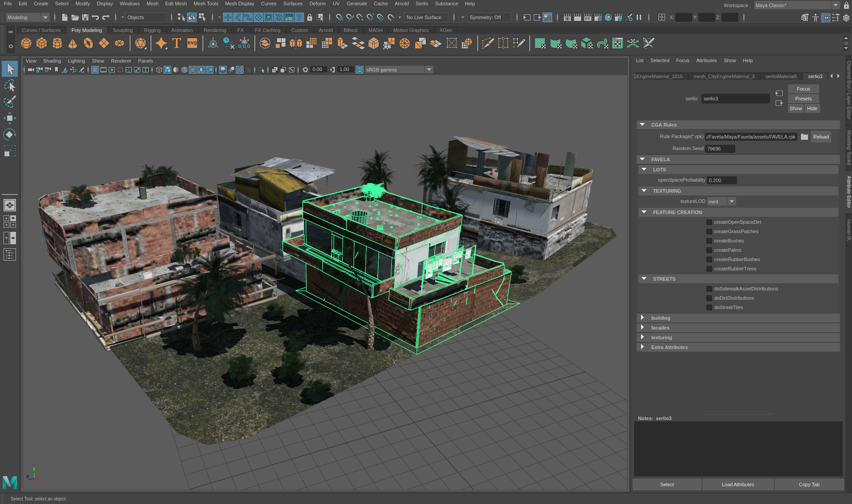
Task: Browse for Rule Package folder icon
Action: [x=804, y=137]
